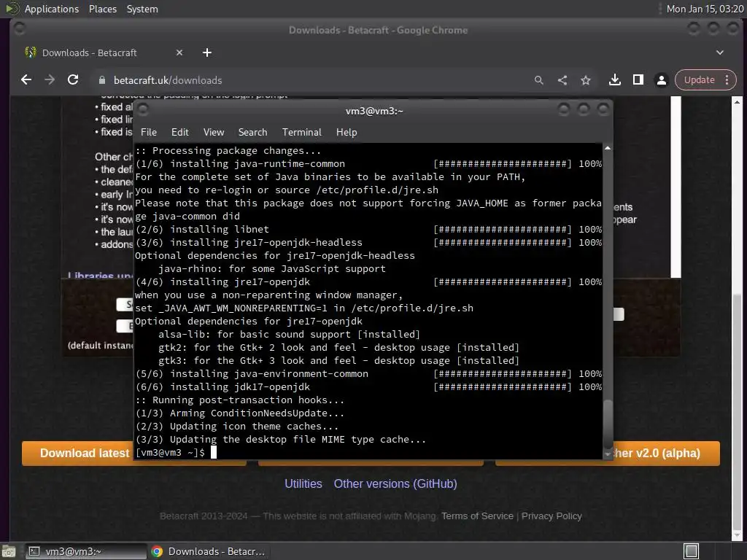Open the Terms of Service link
The height and width of the screenshot is (560, 747).
(x=477, y=516)
